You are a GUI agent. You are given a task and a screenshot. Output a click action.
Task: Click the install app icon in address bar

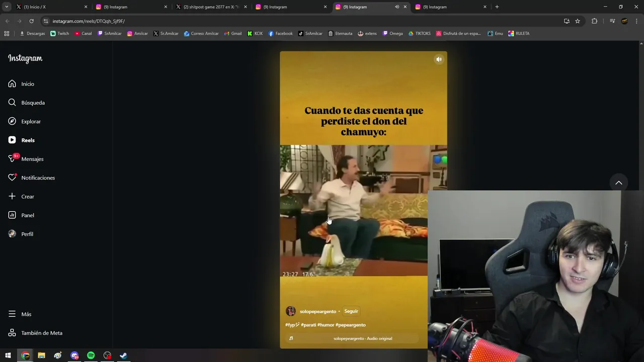pyautogui.click(x=567, y=21)
